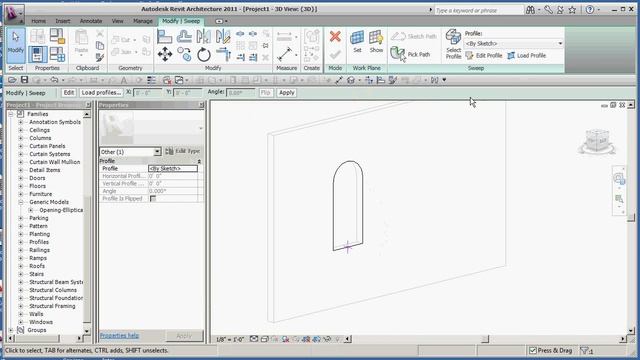Open the Annotate ribbon tab

(91, 21)
